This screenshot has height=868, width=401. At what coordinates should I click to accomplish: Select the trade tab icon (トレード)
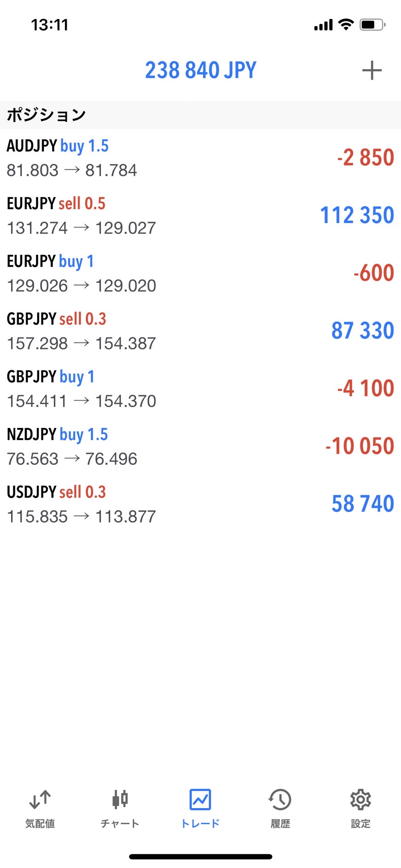tap(200, 800)
